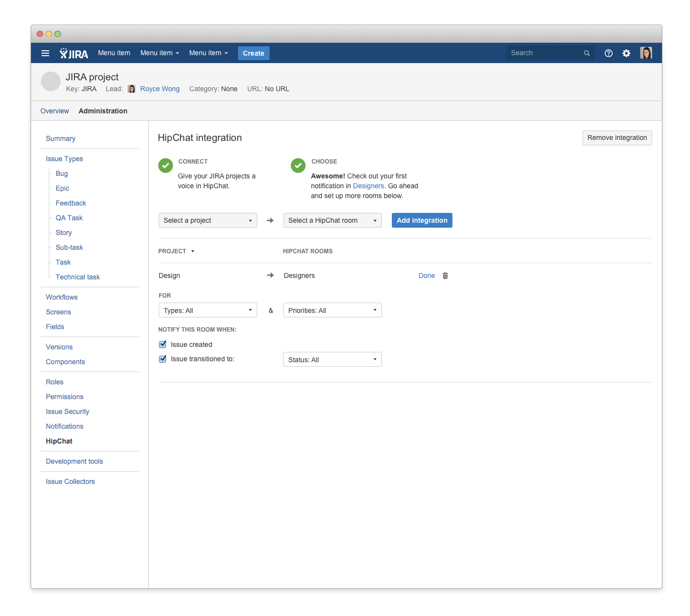Click the Add integration button
Viewport: 690px width, 616px height.
pos(422,220)
